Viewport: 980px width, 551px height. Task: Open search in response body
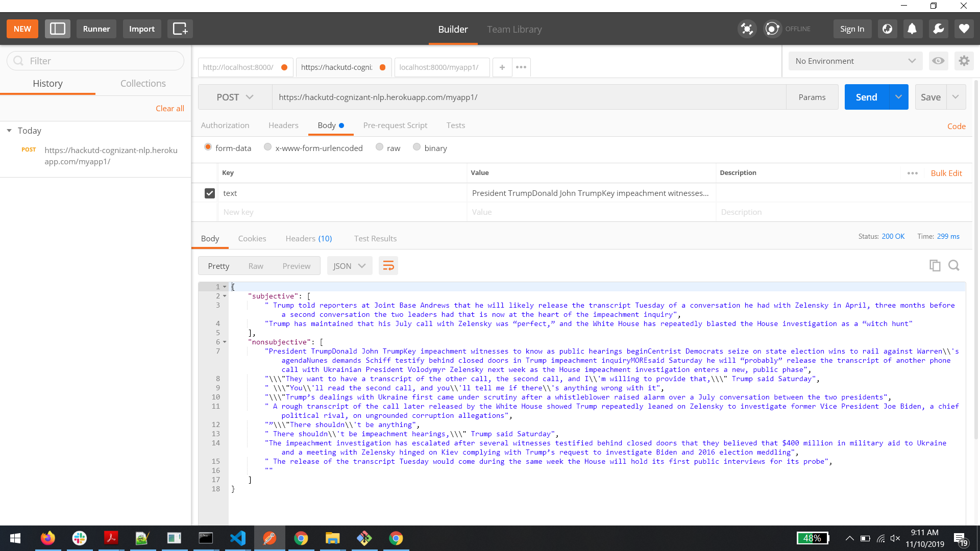953,265
